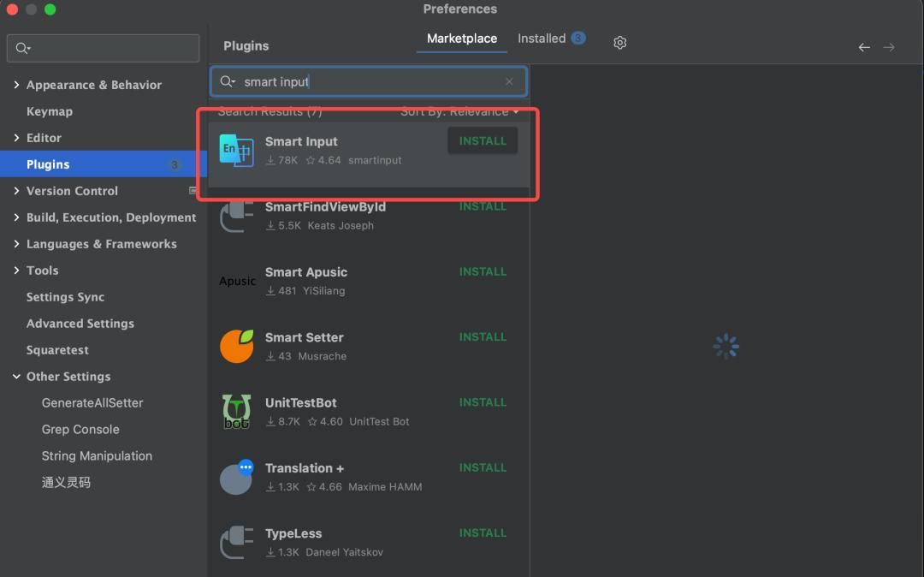The width and height of the screenshot is (924, 577).
Task: Navigate back with the left arrow
Action: coord(864,47)
